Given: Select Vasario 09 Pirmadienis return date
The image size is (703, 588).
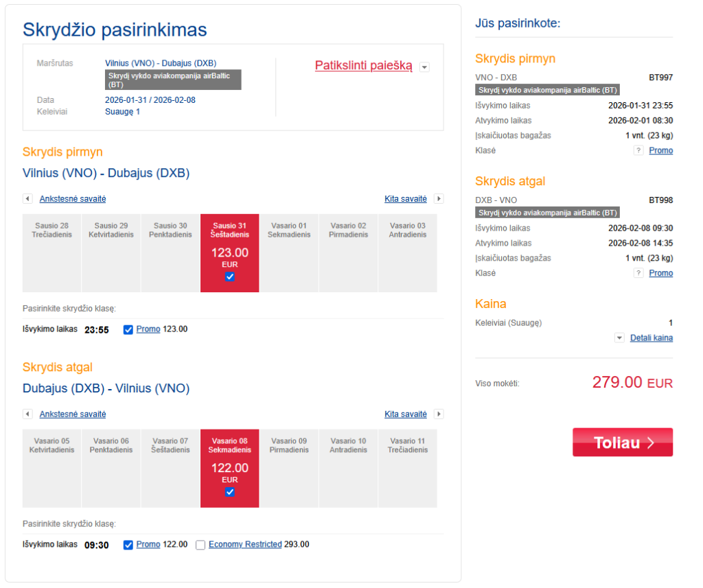Looking at the screenshot, I should pos(289,469).
